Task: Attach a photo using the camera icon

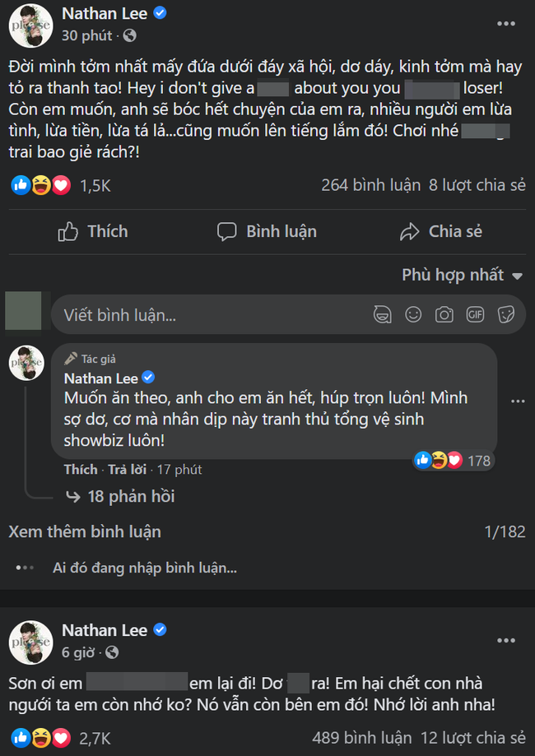Action: (x=444, y=314)
